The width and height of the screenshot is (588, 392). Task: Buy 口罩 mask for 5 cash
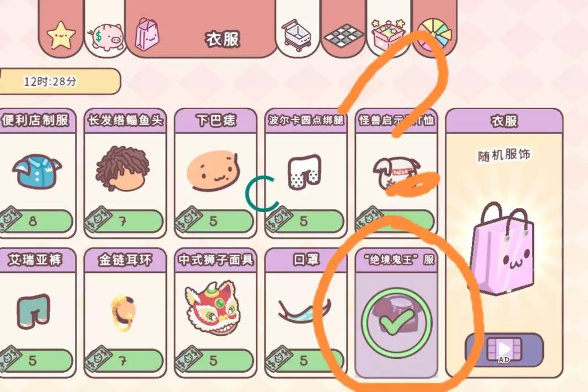[x=305, y=361]
